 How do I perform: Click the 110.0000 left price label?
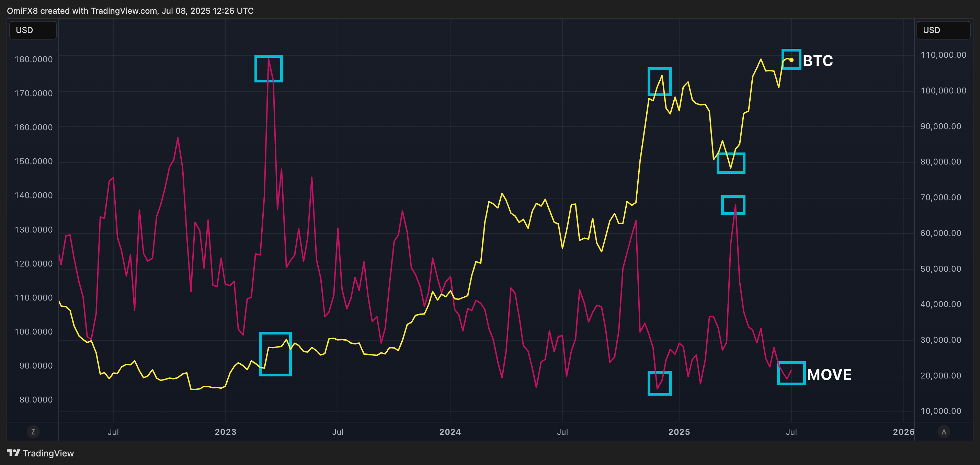coord(33,297)
